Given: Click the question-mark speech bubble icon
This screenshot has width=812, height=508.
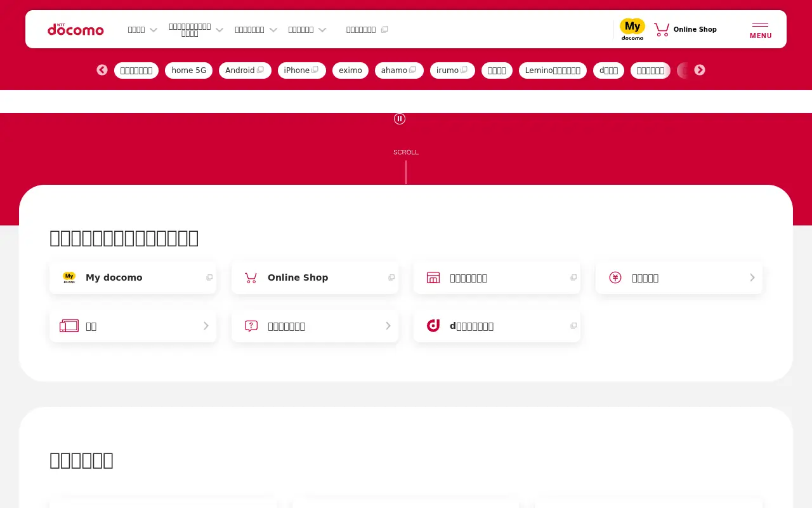Looking at the screenshot, I should 251,326.
